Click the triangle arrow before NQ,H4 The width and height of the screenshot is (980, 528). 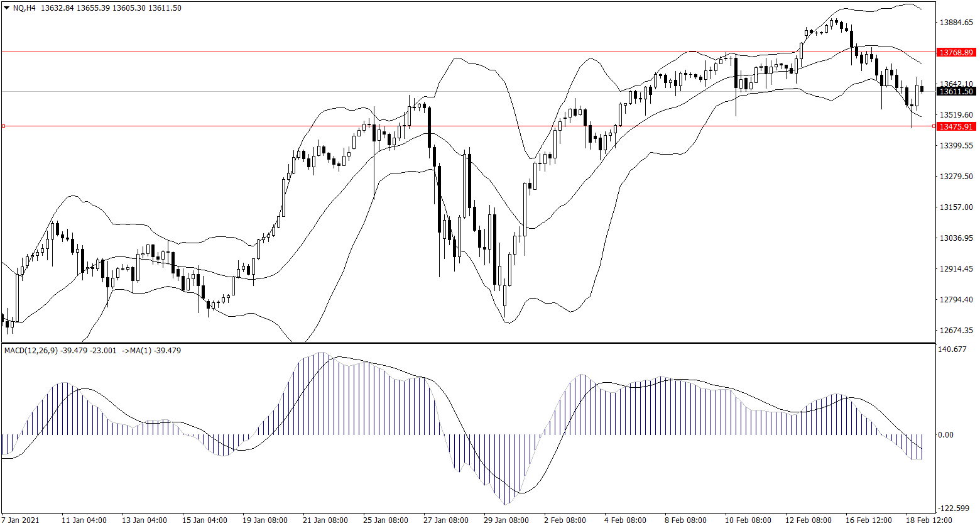click(6, 8)
